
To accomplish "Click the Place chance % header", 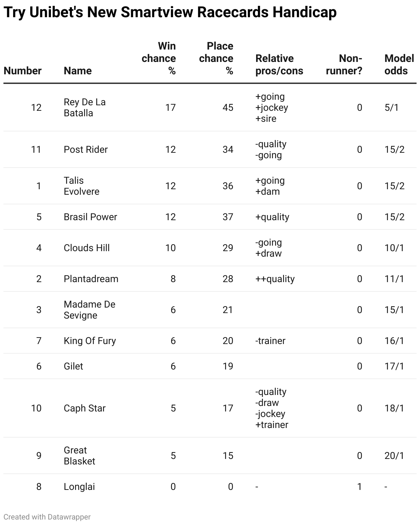I will [216, 58].
